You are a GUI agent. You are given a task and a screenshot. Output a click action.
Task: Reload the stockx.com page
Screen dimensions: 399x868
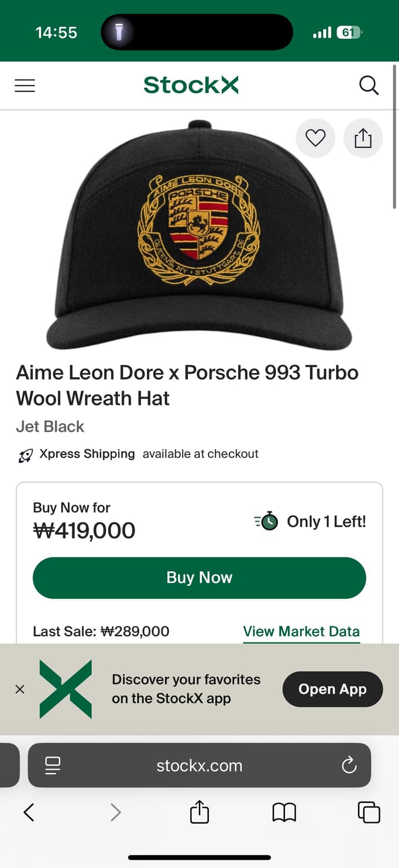point(349,766)
